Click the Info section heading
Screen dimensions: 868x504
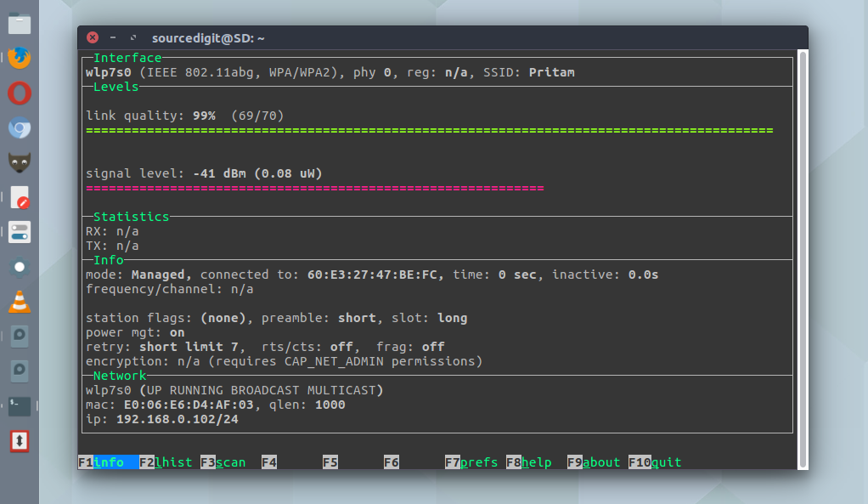coord(109,260)
